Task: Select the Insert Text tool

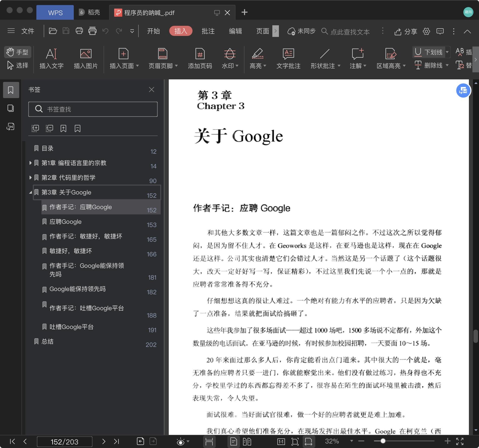Action: click(51, 59)
